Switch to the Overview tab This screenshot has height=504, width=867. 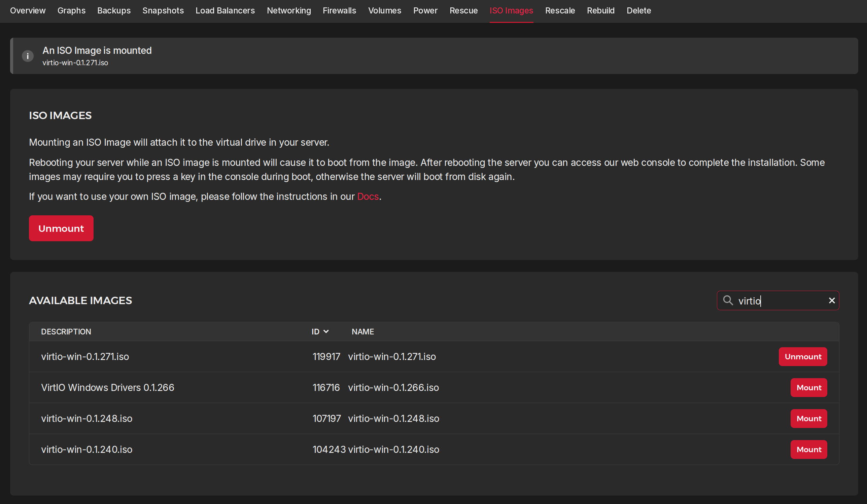[28, 11]
